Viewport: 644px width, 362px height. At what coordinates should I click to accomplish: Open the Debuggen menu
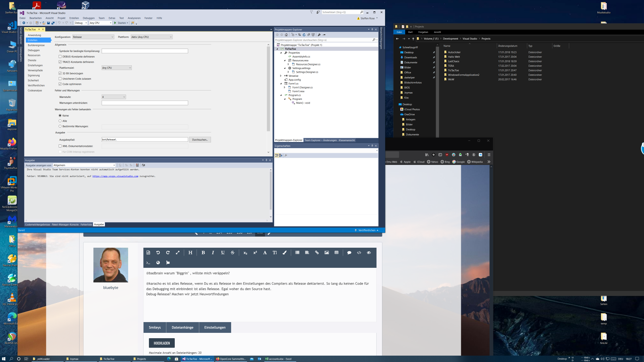pyautogui.click(x=89, y=18)
